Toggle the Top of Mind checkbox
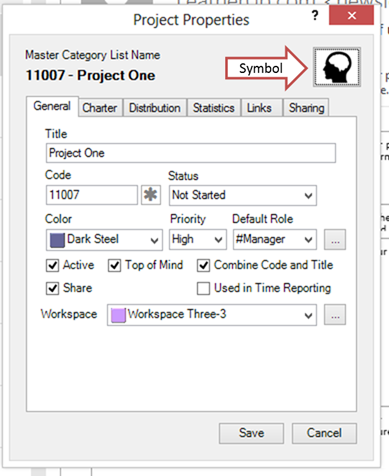The height and width of the screenshot is (476, 389). [114, 266]
